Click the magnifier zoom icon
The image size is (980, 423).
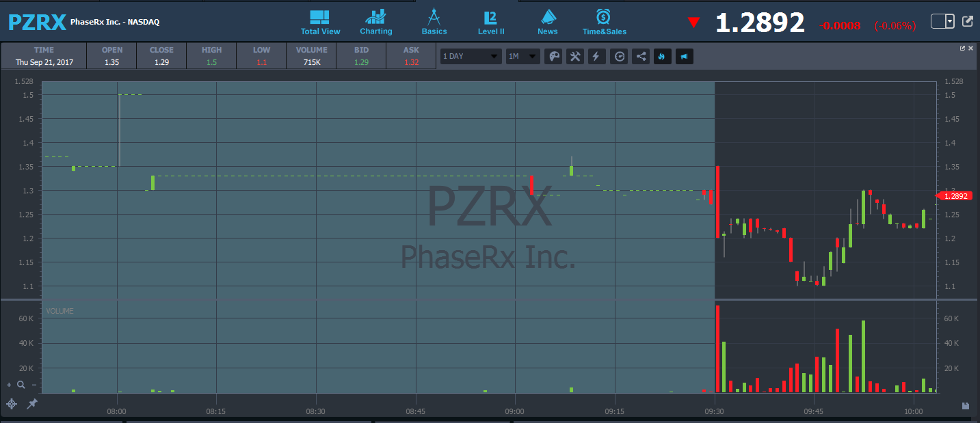(x=21, y=385)
